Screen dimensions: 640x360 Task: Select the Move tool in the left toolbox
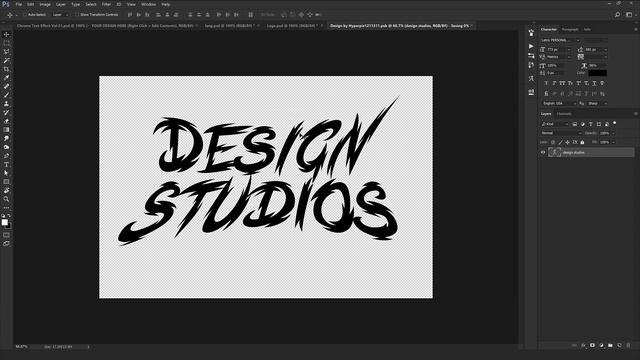[x=6, y=35]
